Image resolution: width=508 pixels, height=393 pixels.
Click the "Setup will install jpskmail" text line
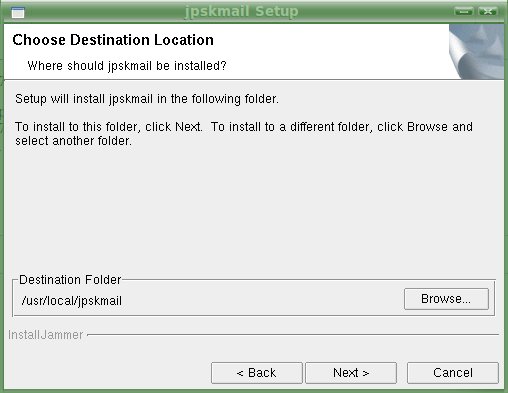(147, 99)
